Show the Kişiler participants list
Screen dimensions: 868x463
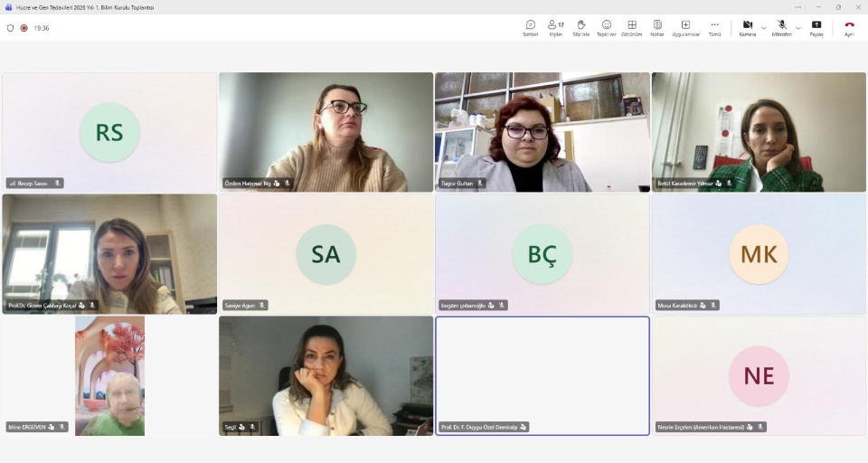pyautogui.click(x=556, y=28)
